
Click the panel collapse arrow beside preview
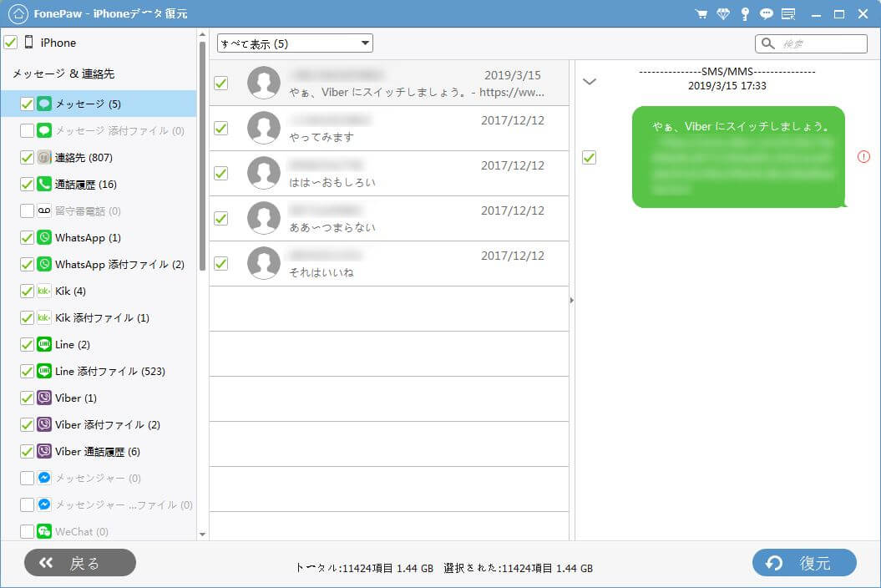572,300
